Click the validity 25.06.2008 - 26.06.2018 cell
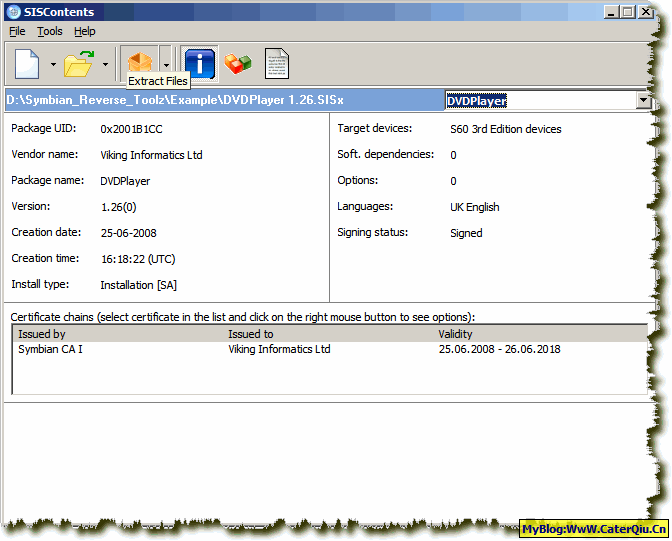Viewport: 672px width, 541px height. (499, 349)
